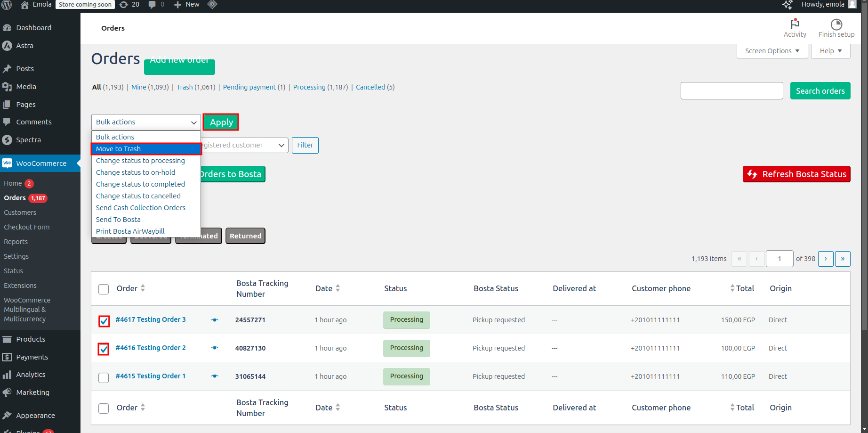The width and height of the screenshot is (868, 433).
Task: Choose Send Cash Collection Orders option
Action: (x=146, y=208)
